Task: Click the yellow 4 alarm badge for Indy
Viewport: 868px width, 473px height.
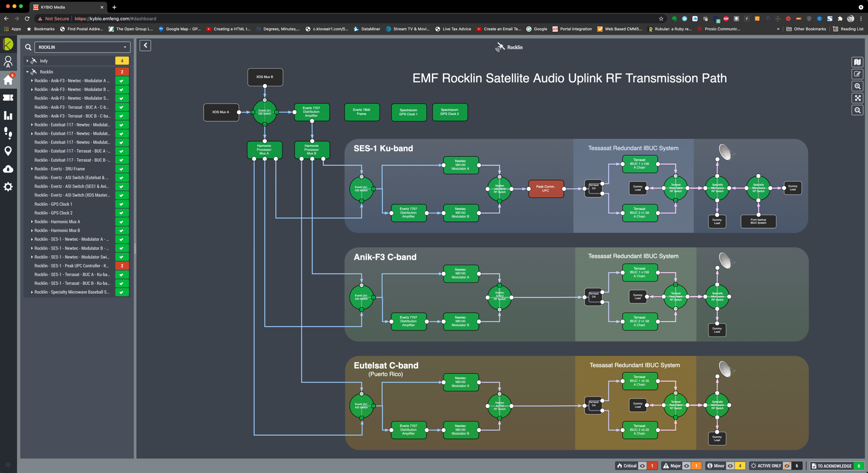Action: pos(122,61)
